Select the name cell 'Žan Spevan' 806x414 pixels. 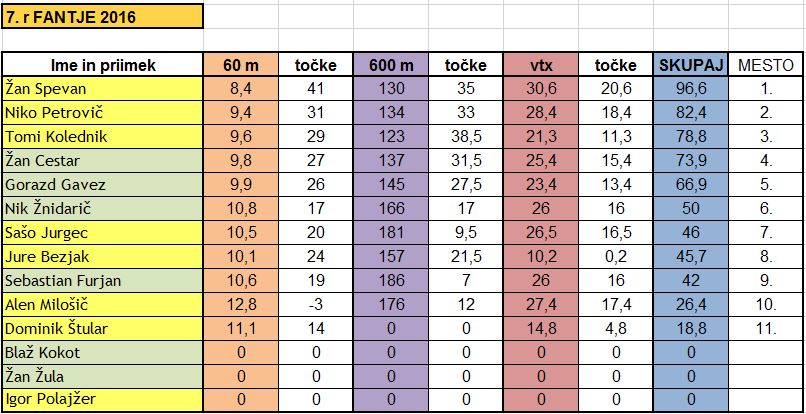pyautogui.click(x=102, y=89)
